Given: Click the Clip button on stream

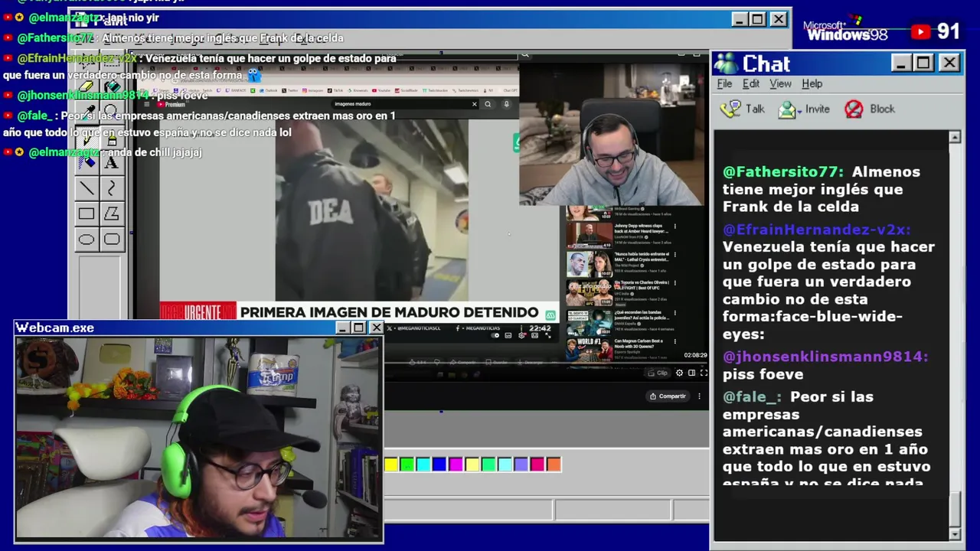Looking at the screenshot, I should click(x=658, y=373).
